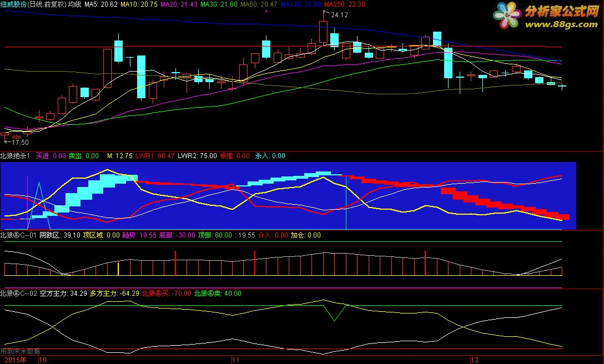Click the 2015年 label on the time axis
The width and height of the screenshot is (604, 364).
[16, 360]
